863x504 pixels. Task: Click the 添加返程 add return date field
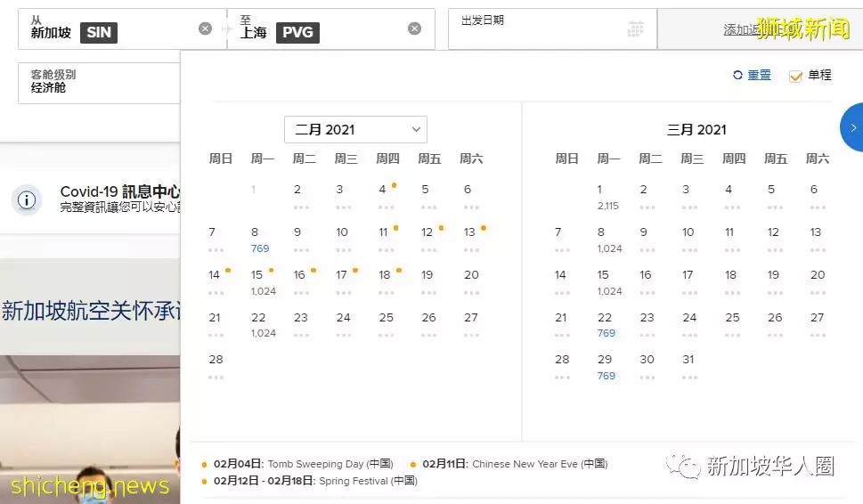pyautogui.click(x=760, y=28)
